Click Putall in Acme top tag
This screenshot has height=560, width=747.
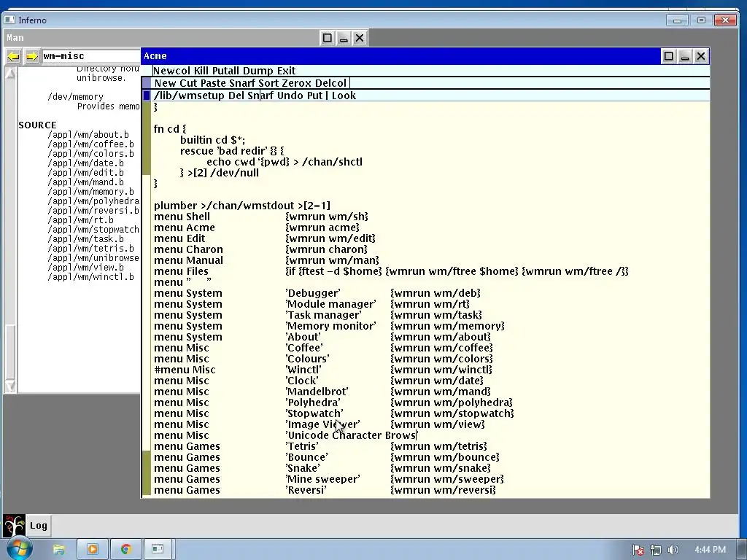225,71
